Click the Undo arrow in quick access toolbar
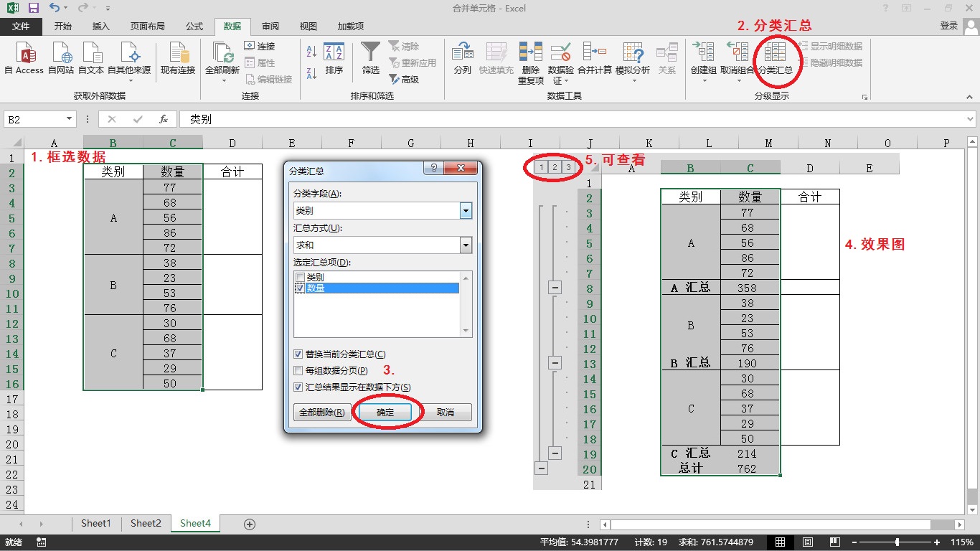Screen dimensions: 980x551 pos(55,9)
